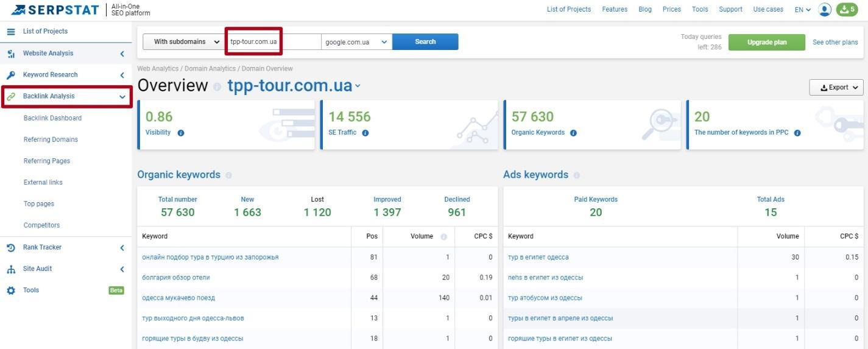The image size is (868, 349).
Task: Open Top pages in sidebar
Action: pyautogui.click(x=39, y=204)
